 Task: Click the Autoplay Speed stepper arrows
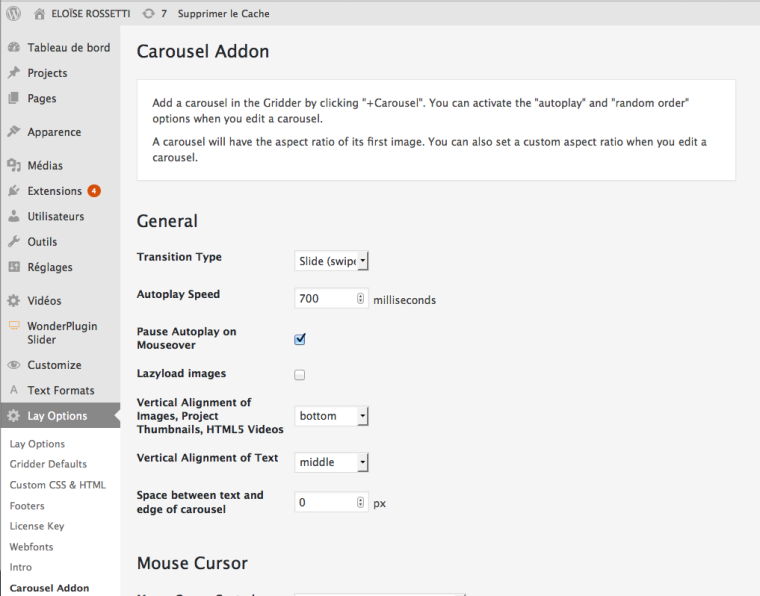(361, 298)
